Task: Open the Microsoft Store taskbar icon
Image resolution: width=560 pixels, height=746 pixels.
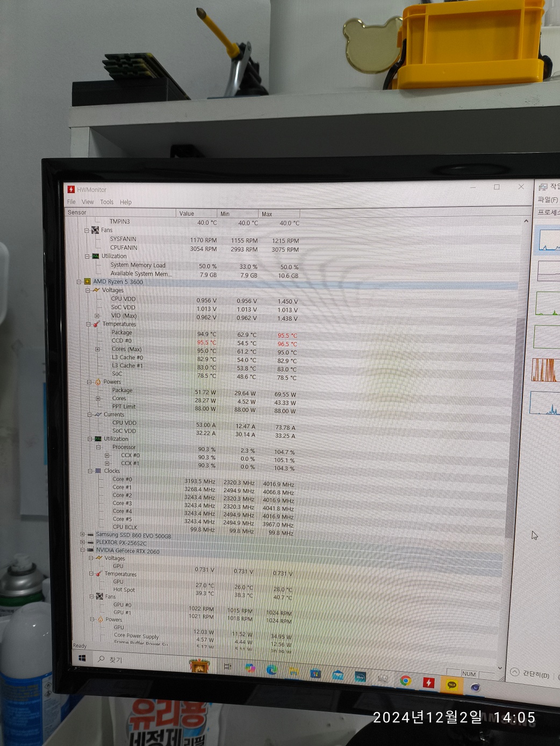Action: click(315, 673)
